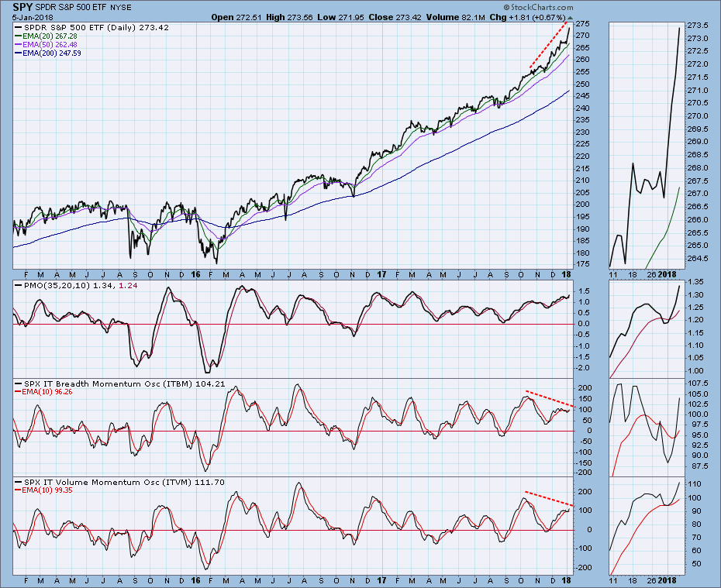Click the SPDR S&P 500 ETF NYSE header subtitle

(83, 7)
